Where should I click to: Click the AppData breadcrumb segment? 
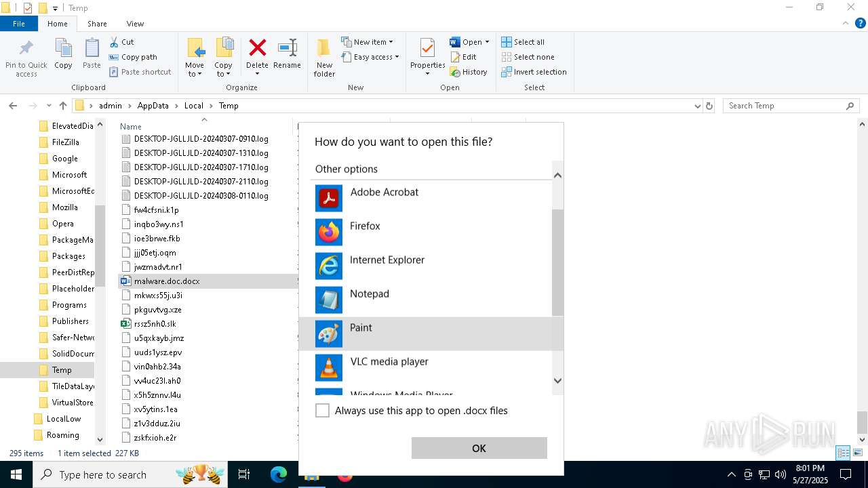[153, 106]
